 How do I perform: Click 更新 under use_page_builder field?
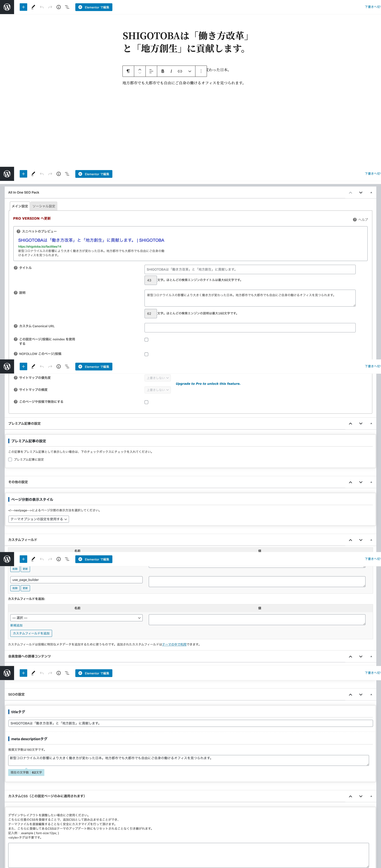tap(25, 588)
